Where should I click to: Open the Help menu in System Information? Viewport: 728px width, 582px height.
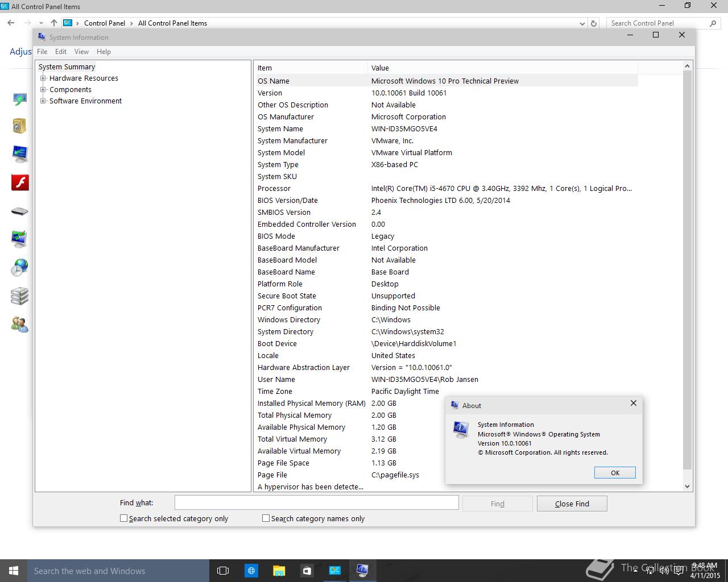coord(104,52)
